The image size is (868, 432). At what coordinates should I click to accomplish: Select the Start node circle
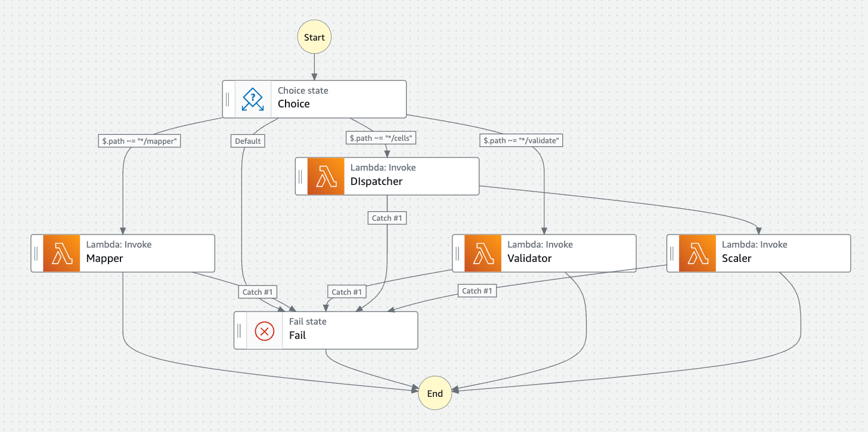pyautogui.click(x=314, y=38)
